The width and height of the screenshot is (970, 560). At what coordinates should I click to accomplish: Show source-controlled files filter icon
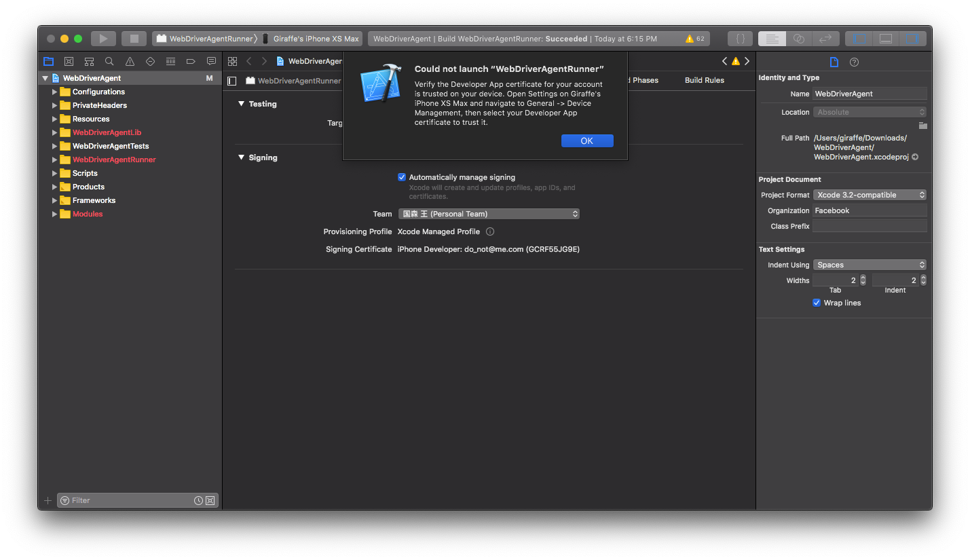[210, 500]
